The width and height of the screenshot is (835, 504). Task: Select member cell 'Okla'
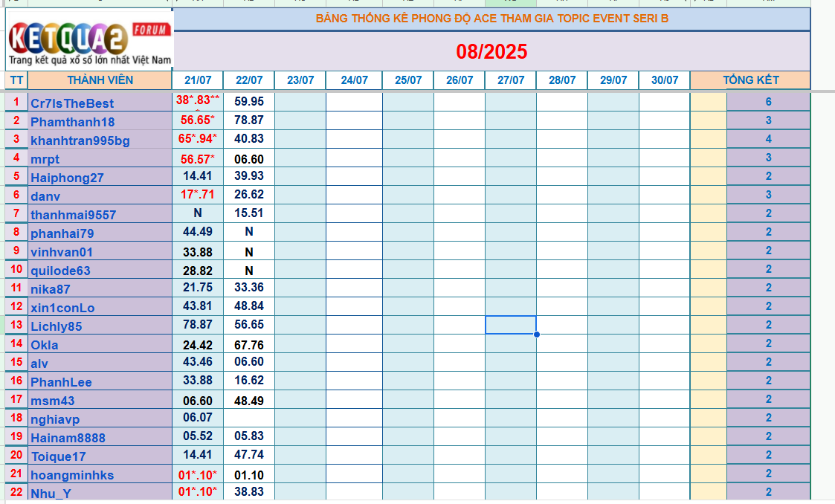(x=100, y=344)
